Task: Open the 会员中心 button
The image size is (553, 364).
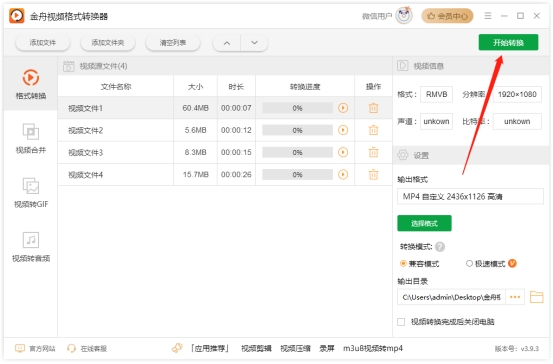Action: click(x=447, y=16)
